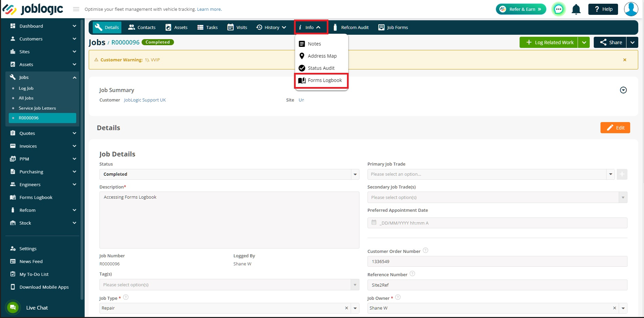Switch to the Visits tab
644x318 pixels.
(237, 27)
